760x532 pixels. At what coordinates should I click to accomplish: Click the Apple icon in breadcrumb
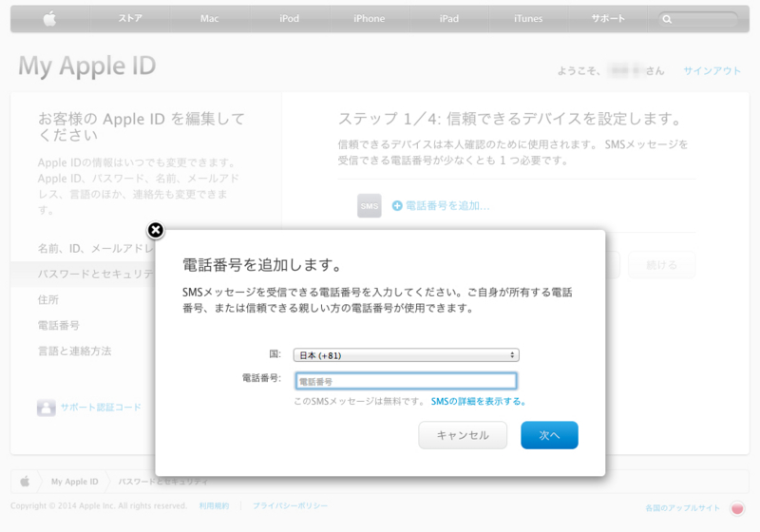[x=25, y=481]
